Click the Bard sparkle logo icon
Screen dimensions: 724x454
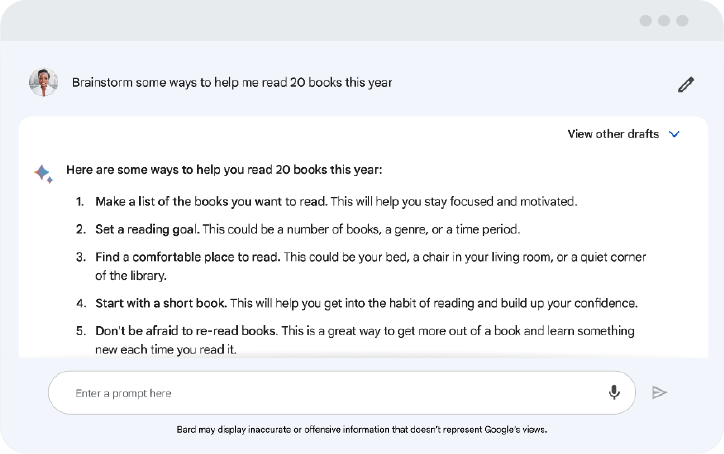(43, 174)
